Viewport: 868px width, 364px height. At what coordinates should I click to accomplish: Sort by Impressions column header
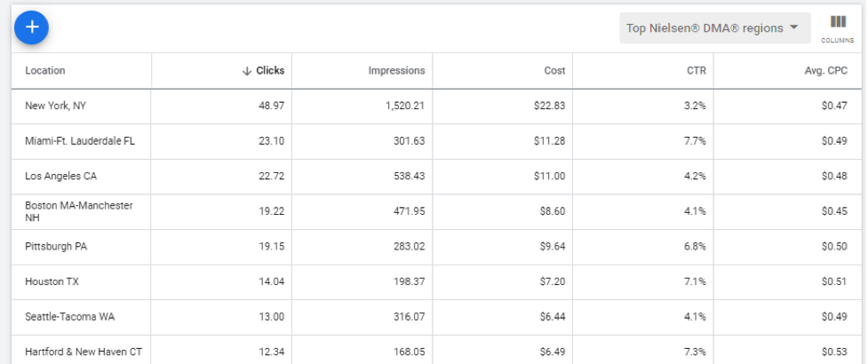pos(396,71)
